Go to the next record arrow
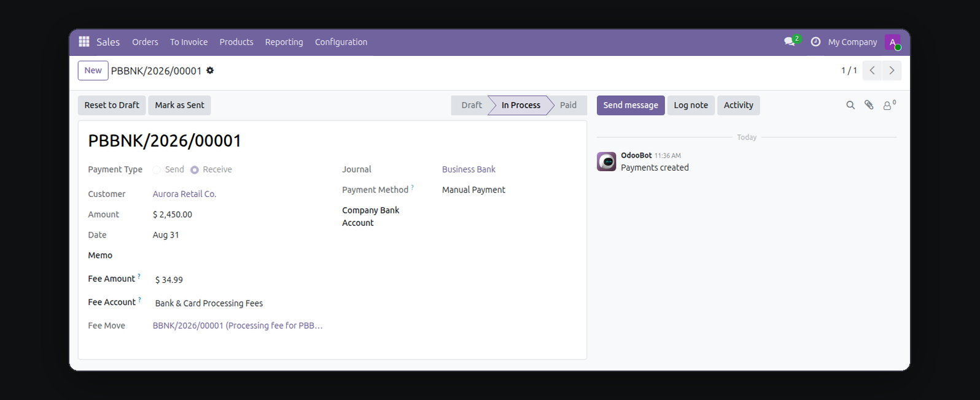Image resolution: width=980 pixels, height=400 pixels. coord(892,71)
